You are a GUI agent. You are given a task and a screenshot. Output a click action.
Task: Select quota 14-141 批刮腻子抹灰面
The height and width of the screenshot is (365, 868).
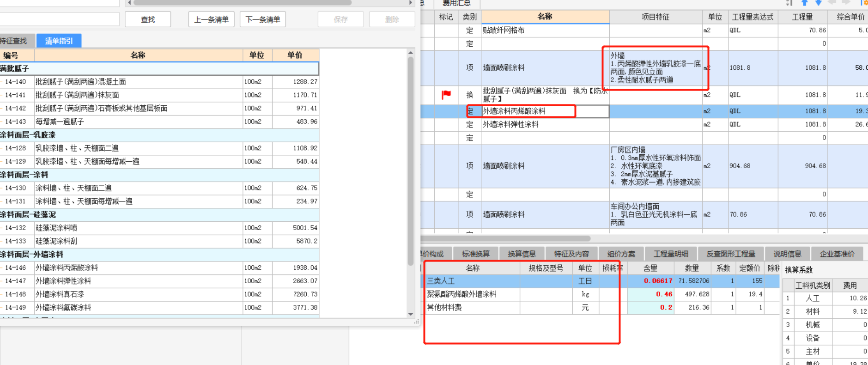coord(159,95)
